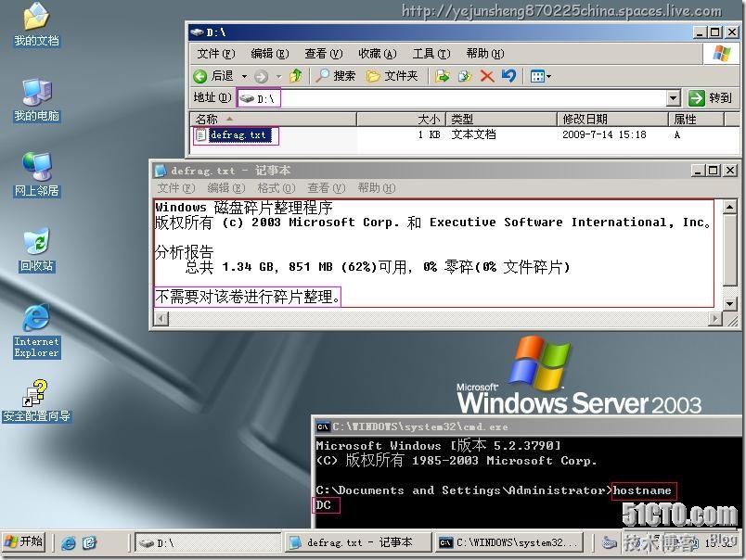The image size is (746, 560).
Task: Click the Copy To icon in Explorer toolbar
Action: [464, 76]
